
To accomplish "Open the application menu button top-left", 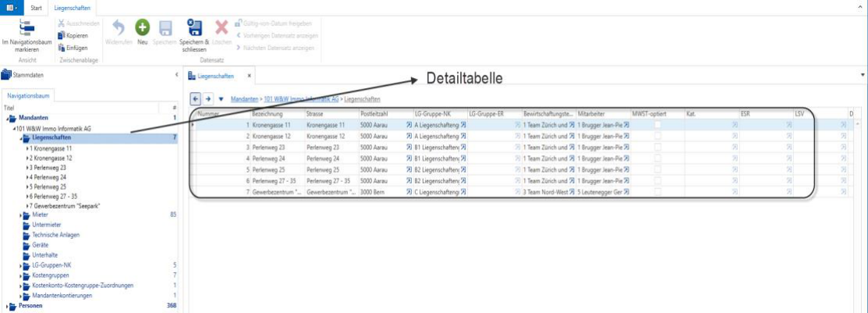I will [x=11, y=7].
